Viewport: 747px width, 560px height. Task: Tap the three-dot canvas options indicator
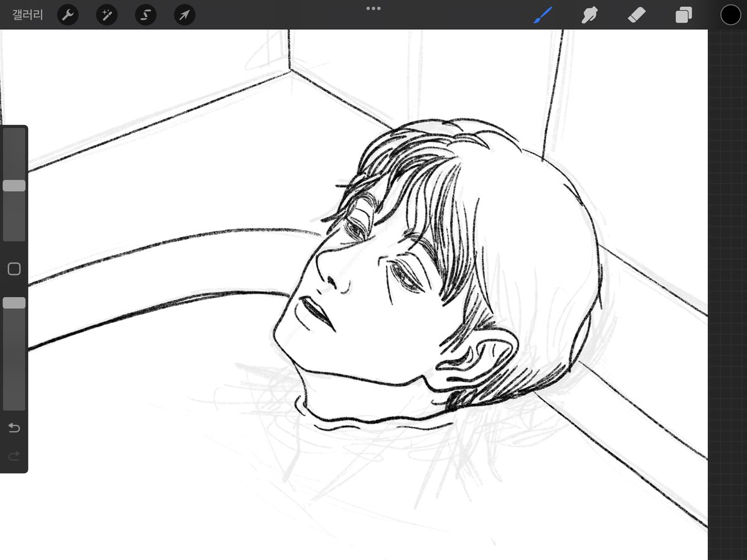373,8
